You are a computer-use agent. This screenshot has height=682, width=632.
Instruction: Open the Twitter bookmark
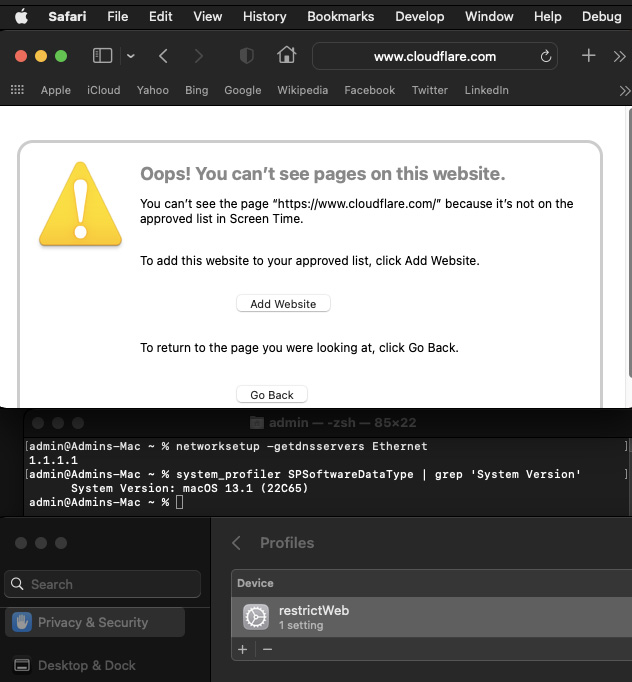tap(430, 90)
